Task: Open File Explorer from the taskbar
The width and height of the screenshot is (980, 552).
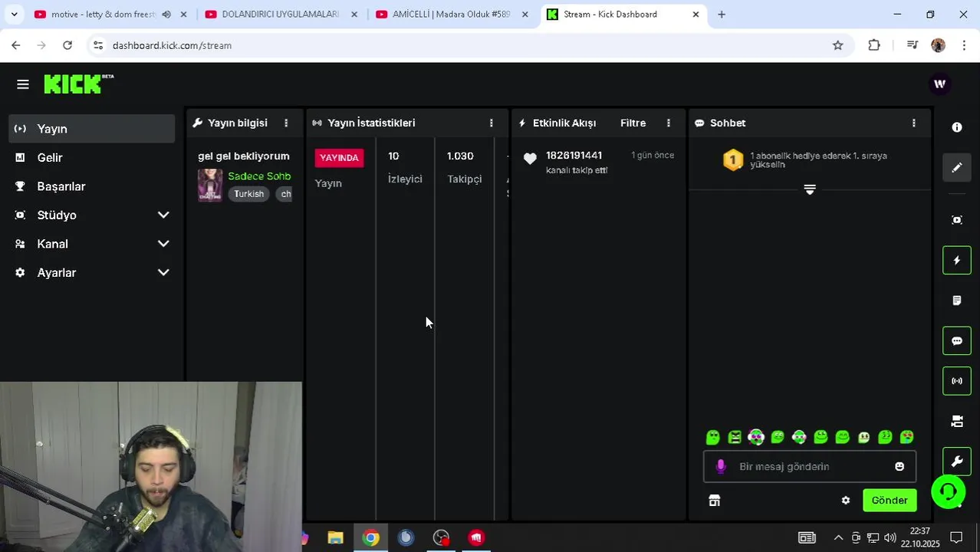Action: point(335,538)
